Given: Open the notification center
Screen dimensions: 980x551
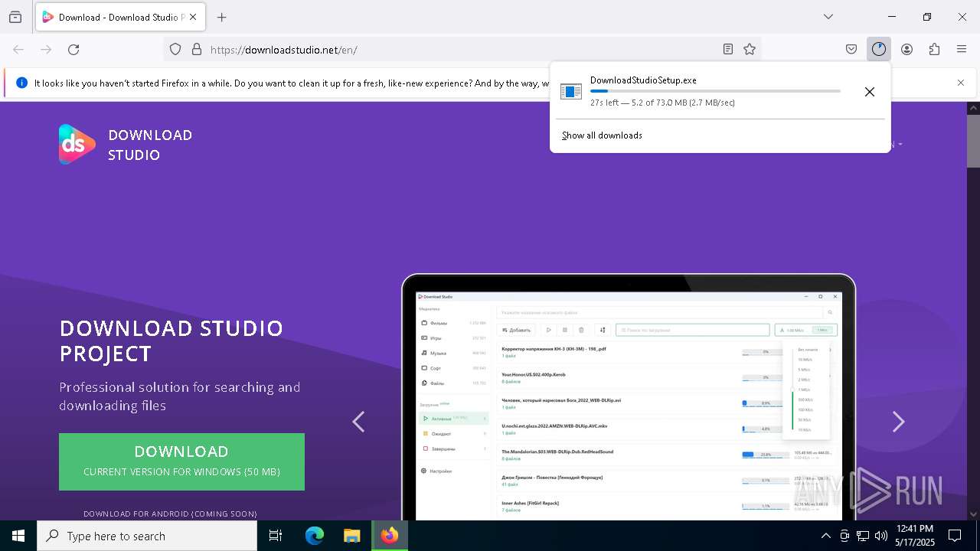Looking at the screenshot, I should pyautogui.click(x=955, y=536).
